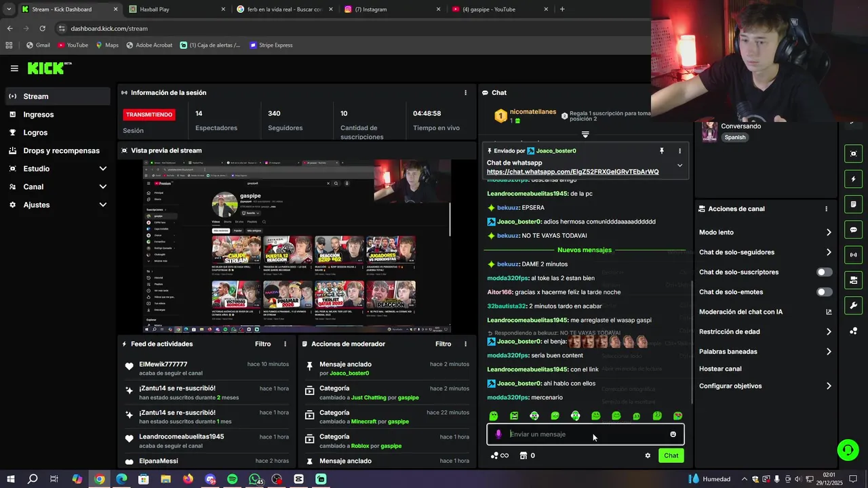Click the pin icon on the pinned message
868x488 pixels.
tap(661, 150)
